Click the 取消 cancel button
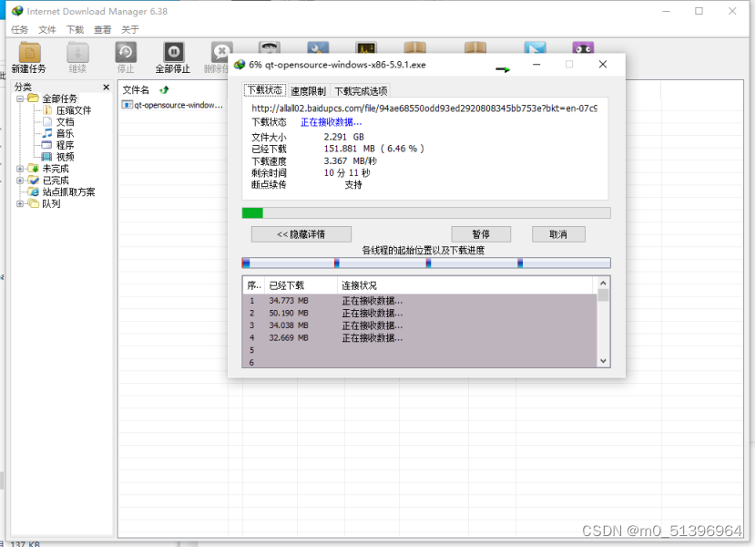This screenshot has width=756, height=547. pyautogui.click(x=558, y=234)
